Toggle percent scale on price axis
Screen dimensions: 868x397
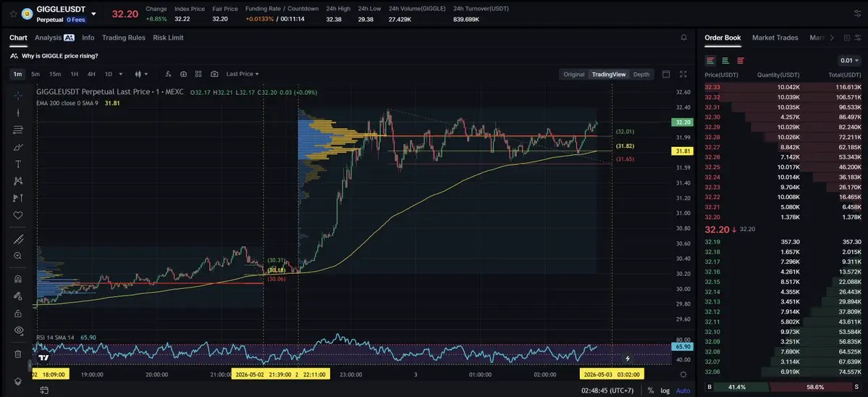coord(650,390)
